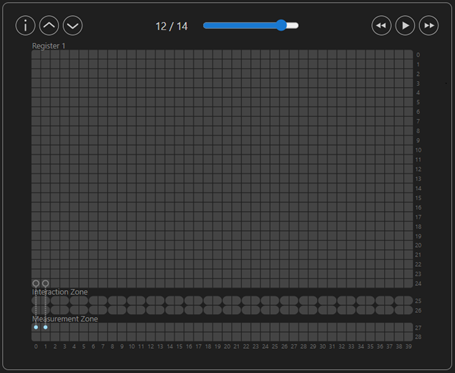Click column number 20 label
Screen dimensions: 455x373
(x=227, y=347)
